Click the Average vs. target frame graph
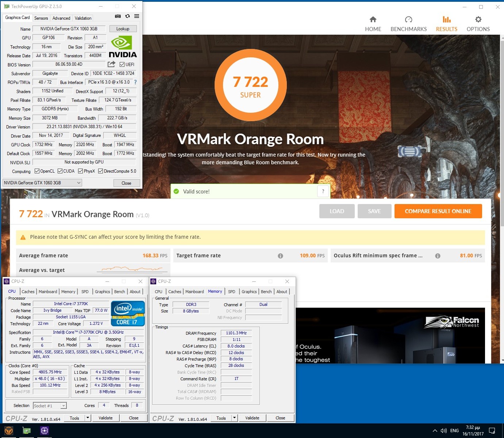 (133, 269)
